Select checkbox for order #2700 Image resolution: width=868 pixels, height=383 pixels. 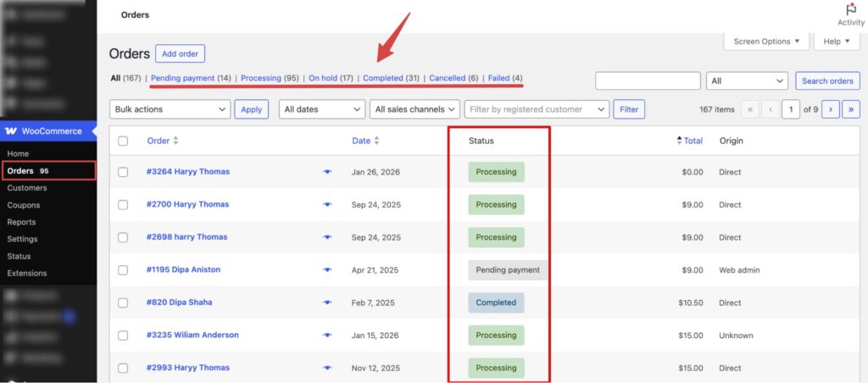(x=123, y=205)
